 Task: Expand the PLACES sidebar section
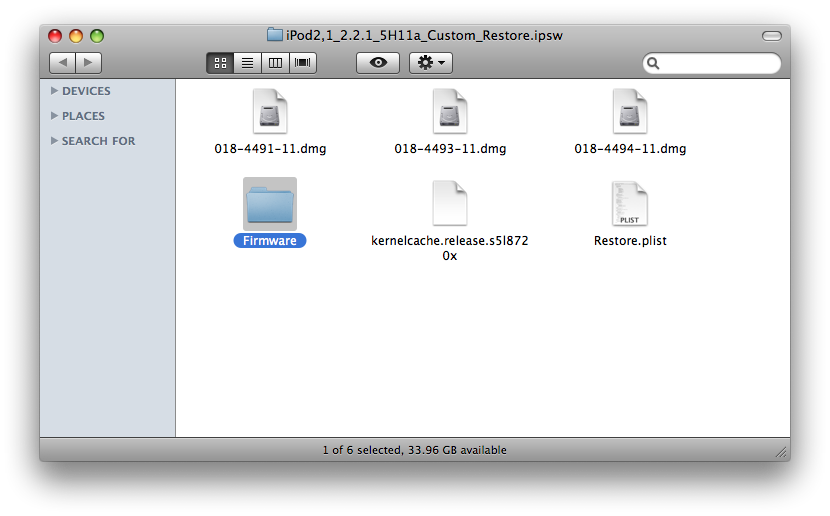coord(55,116)
